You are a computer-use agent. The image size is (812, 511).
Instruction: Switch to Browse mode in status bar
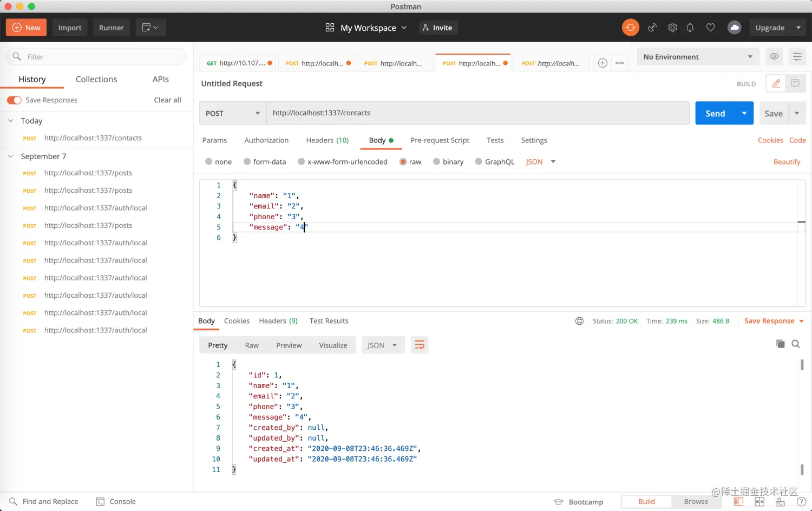pos(696,502)
